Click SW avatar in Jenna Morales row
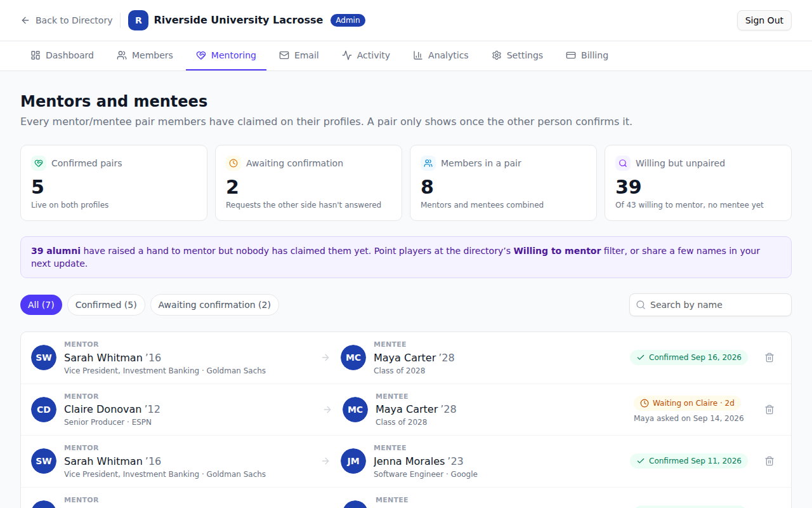The height and width of the screenshot is (508, 812). (44, 461)
